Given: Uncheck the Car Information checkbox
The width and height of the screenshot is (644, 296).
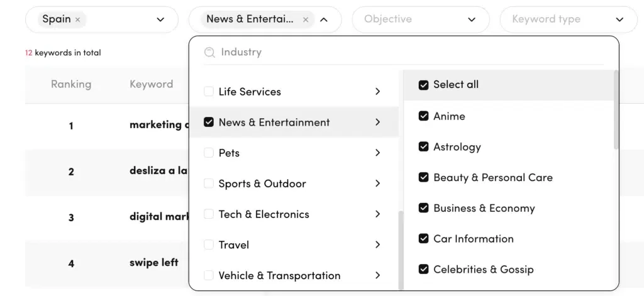Looking at the screenshot, I should (x=423, y=239).
